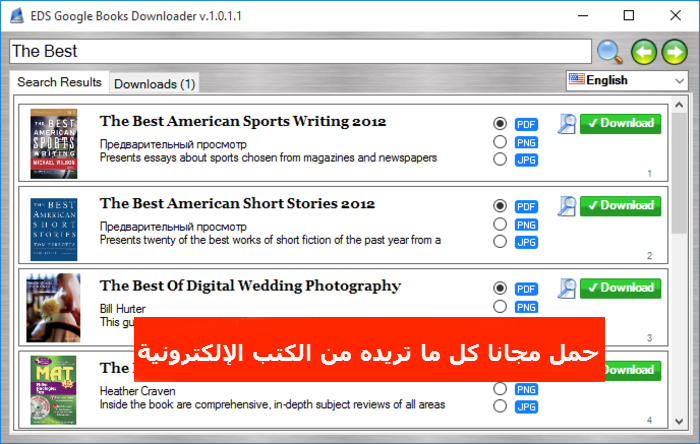Click description 'Inside the book are comprehensive'
This screenshot has width=700, height=444.
272,404
